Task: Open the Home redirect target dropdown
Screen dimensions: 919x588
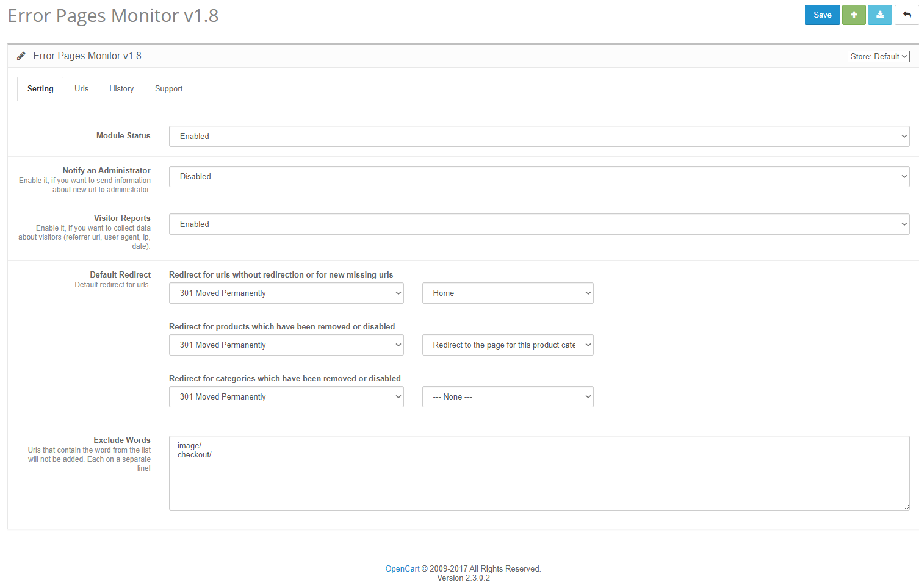Action: point(507,293)
